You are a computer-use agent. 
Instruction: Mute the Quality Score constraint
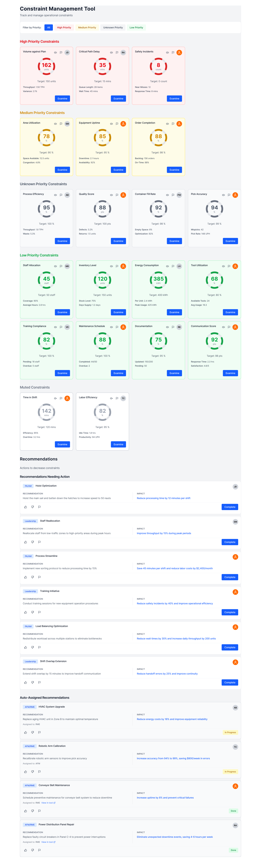pos(111,195)
